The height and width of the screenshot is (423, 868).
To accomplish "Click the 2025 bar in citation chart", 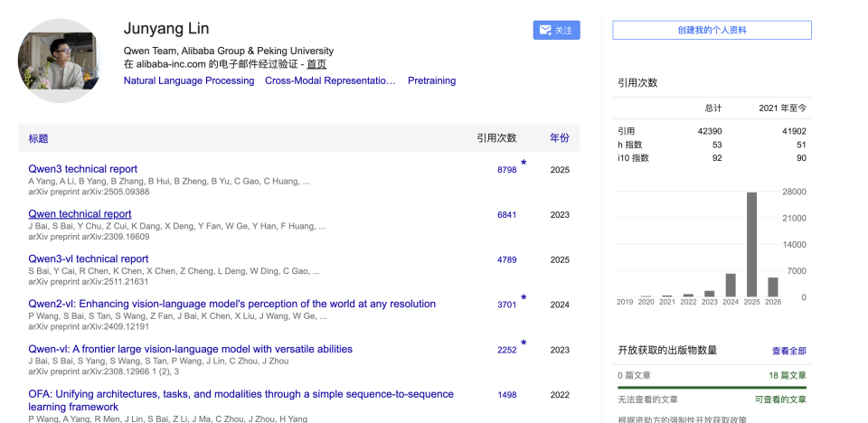I will (x=751, y=244).
